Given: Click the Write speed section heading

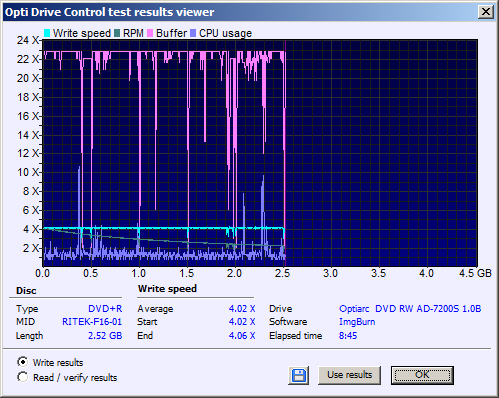Looking at the screenshot, I should [167, 289].
